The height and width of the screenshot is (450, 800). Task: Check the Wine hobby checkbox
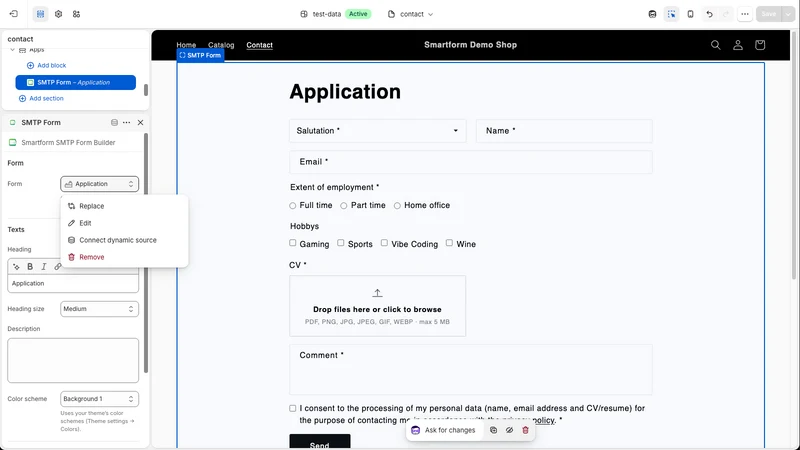click(x=449, y=243)
